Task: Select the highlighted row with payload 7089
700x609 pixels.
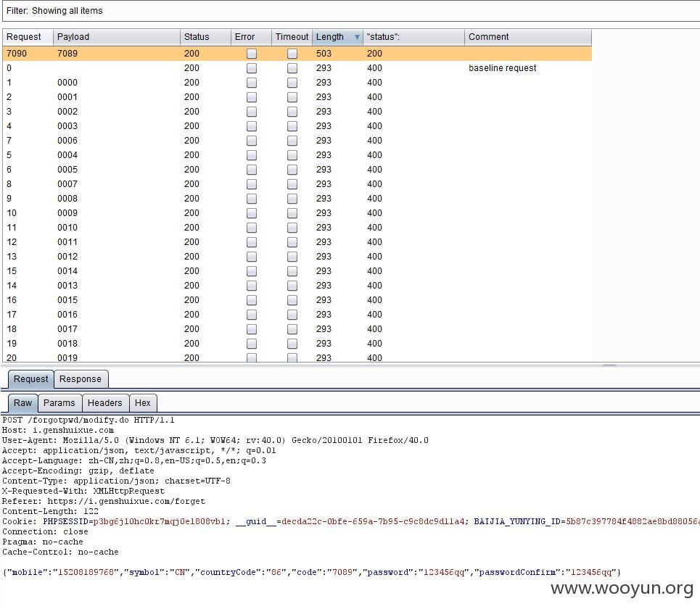Action: coord(297,54)
